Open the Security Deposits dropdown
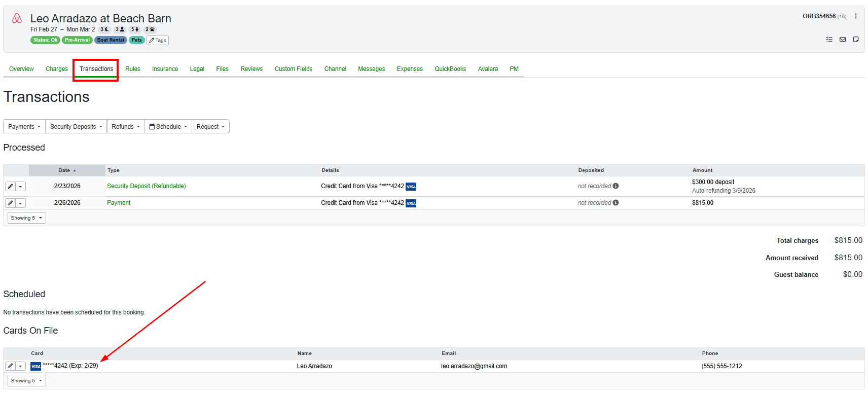The height and width of the screenshot is (393, 868). point(76,127)
